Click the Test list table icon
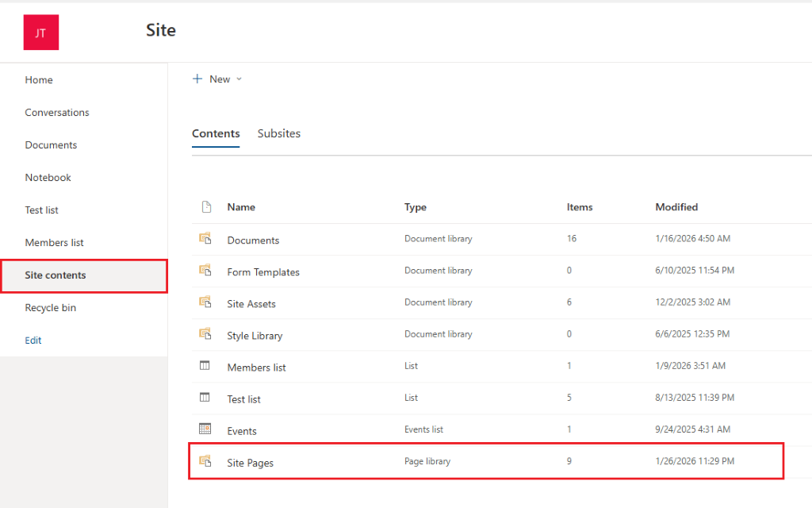Viewport: 812px width, 508px height. [x=205, y=397]
